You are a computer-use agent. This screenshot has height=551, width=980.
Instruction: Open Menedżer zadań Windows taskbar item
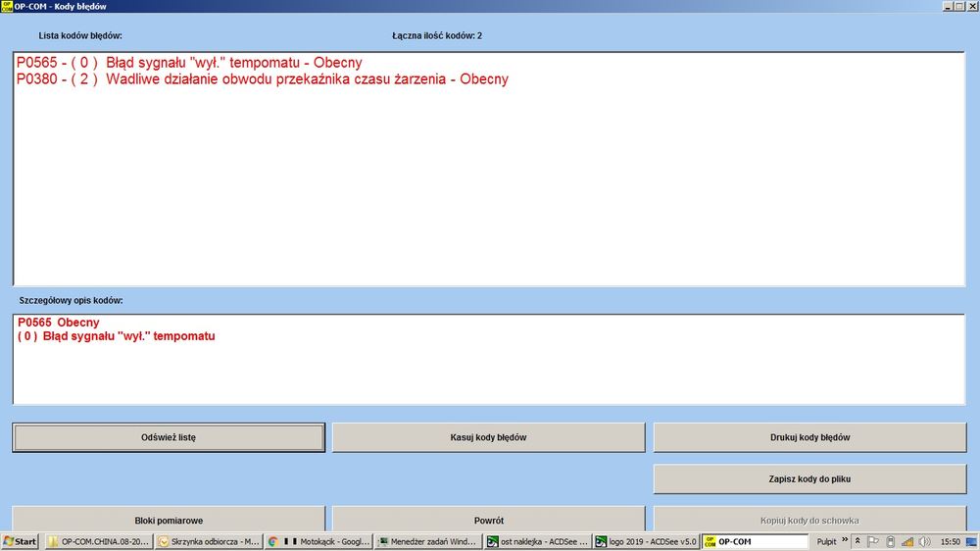point(429,541)
